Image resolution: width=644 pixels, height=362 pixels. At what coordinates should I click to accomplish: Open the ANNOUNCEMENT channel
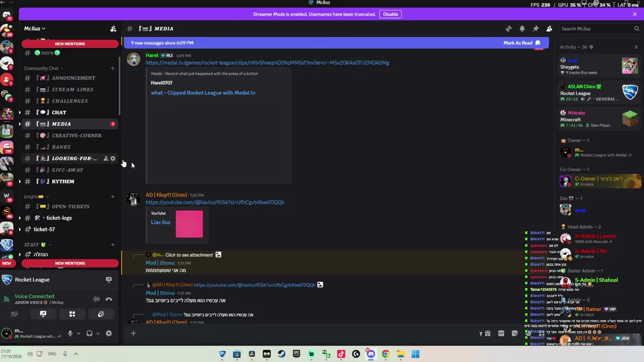tap(69, 78)
